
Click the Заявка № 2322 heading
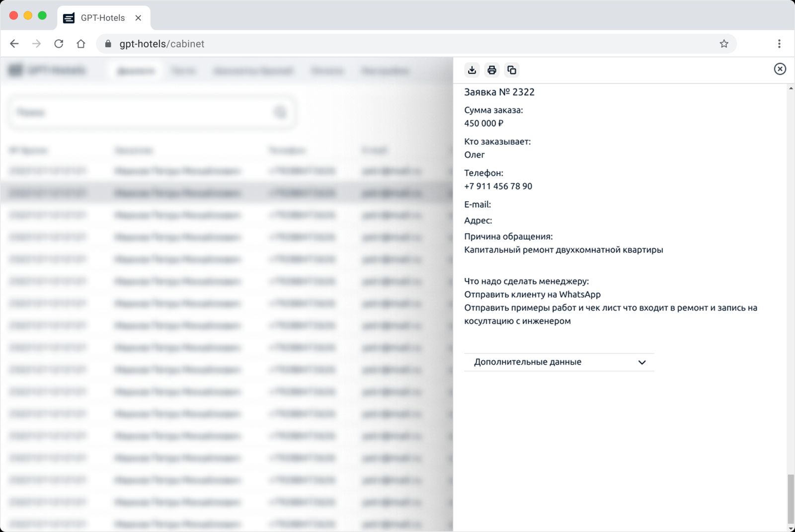[x=499, y=92]
